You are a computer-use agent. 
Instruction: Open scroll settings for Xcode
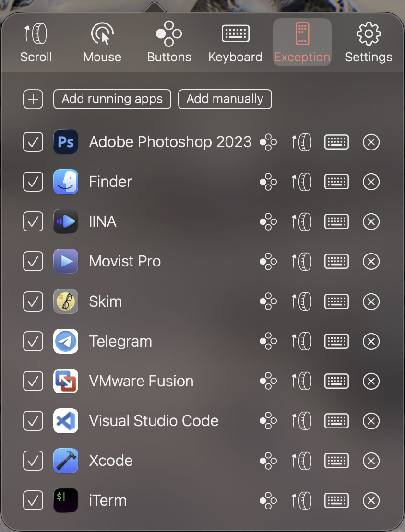(x=302, y=461)
